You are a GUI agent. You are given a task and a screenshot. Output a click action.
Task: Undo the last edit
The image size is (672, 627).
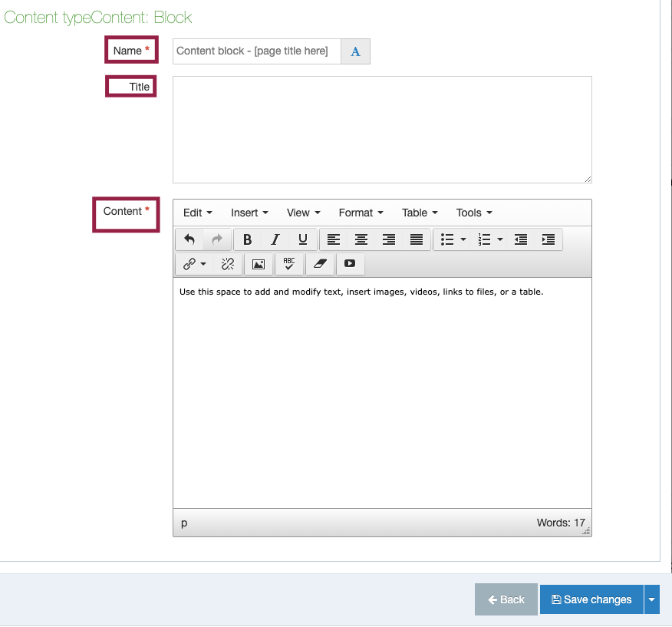coord(189,240)
